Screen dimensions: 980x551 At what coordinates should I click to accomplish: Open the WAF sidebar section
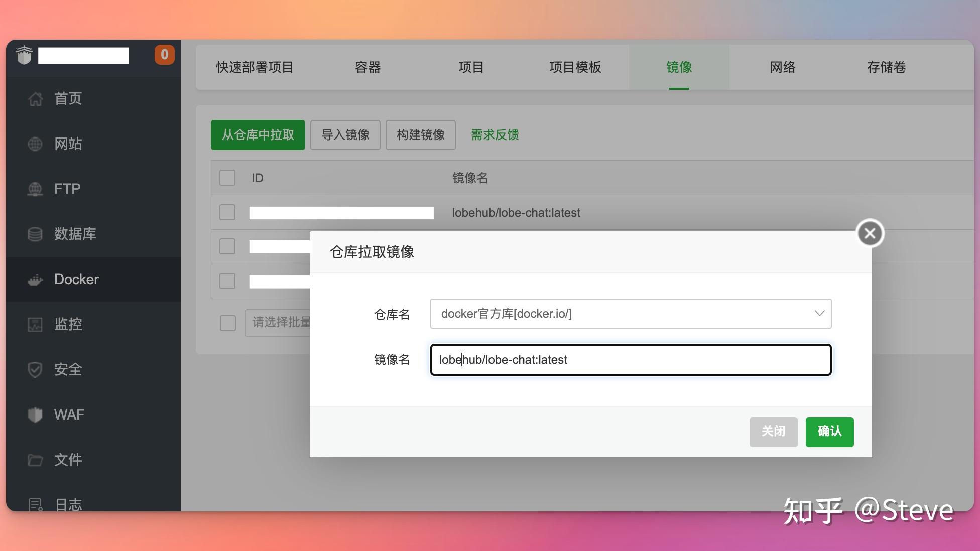click(69, 415)
